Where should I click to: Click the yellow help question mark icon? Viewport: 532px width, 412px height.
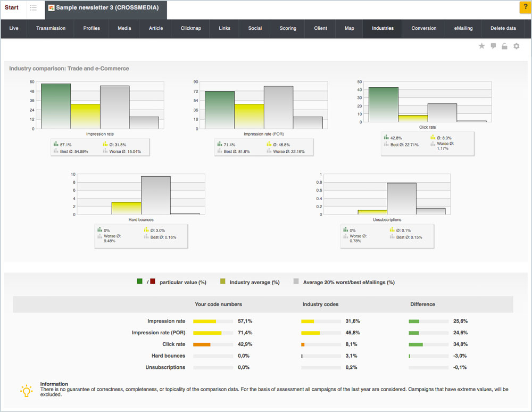pyautogui.click(x=525, y=8)
